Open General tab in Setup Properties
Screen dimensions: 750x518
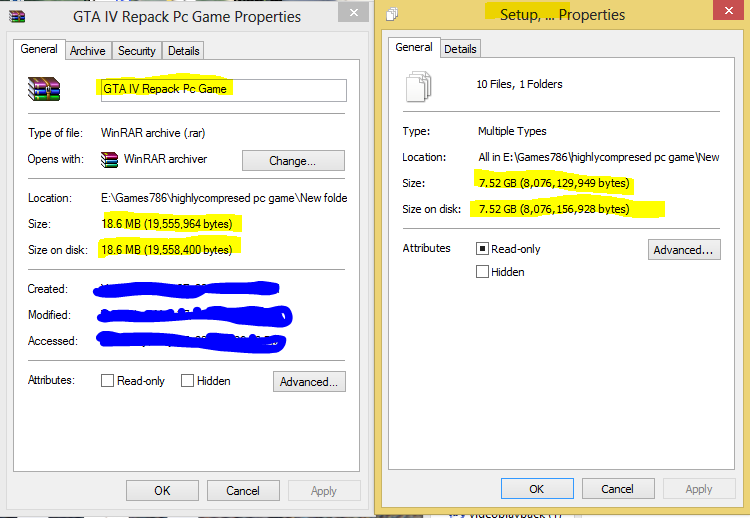click(x=414, y=47)
